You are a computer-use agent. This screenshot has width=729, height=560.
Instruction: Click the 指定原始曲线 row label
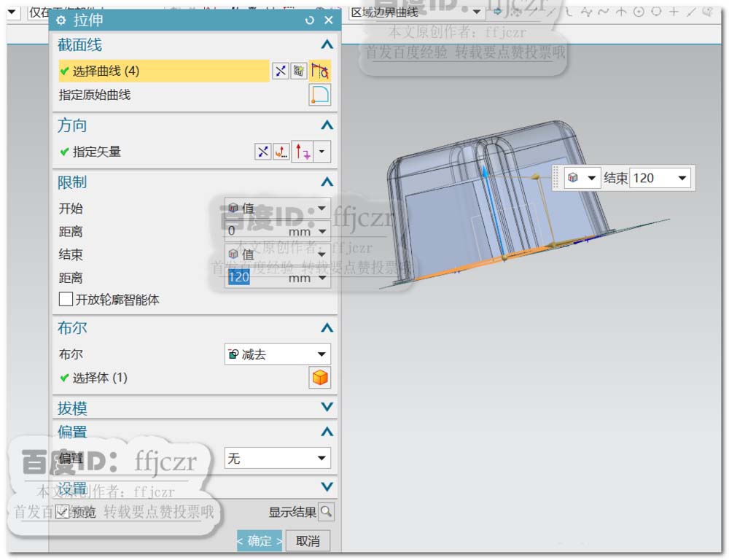pos(94,95)
